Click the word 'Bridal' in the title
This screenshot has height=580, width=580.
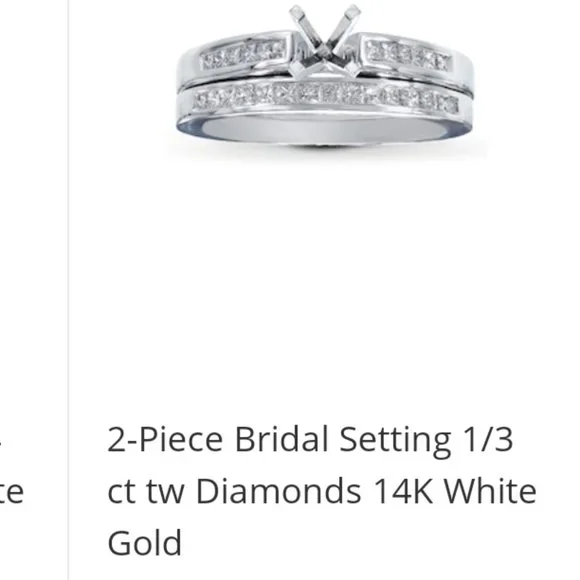(x=281, y=439)
